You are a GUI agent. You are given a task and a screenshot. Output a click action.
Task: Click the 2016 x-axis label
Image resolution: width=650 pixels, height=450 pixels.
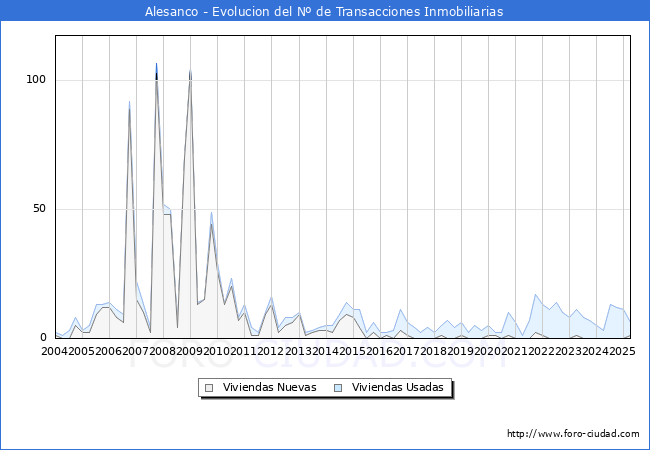tap(379, 351)
